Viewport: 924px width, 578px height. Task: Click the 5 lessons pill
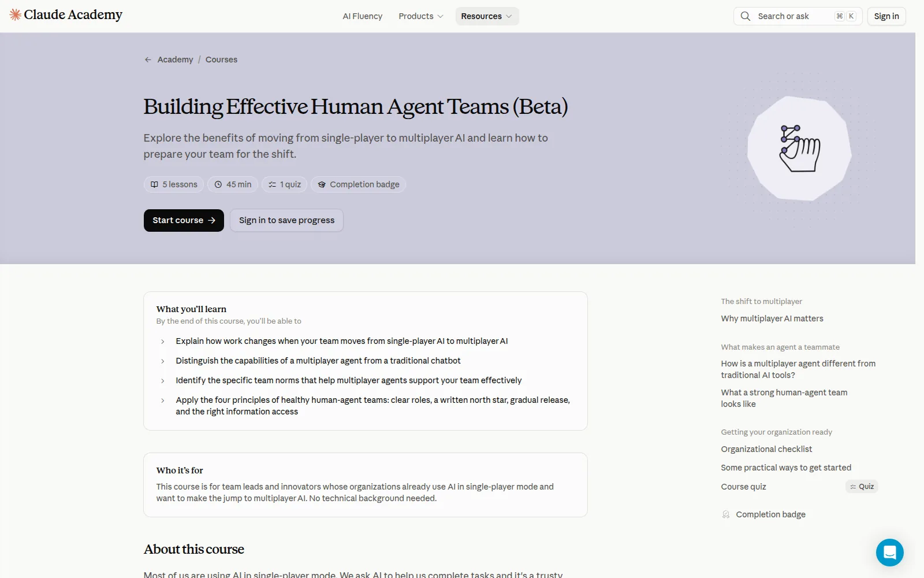(174, 184)
